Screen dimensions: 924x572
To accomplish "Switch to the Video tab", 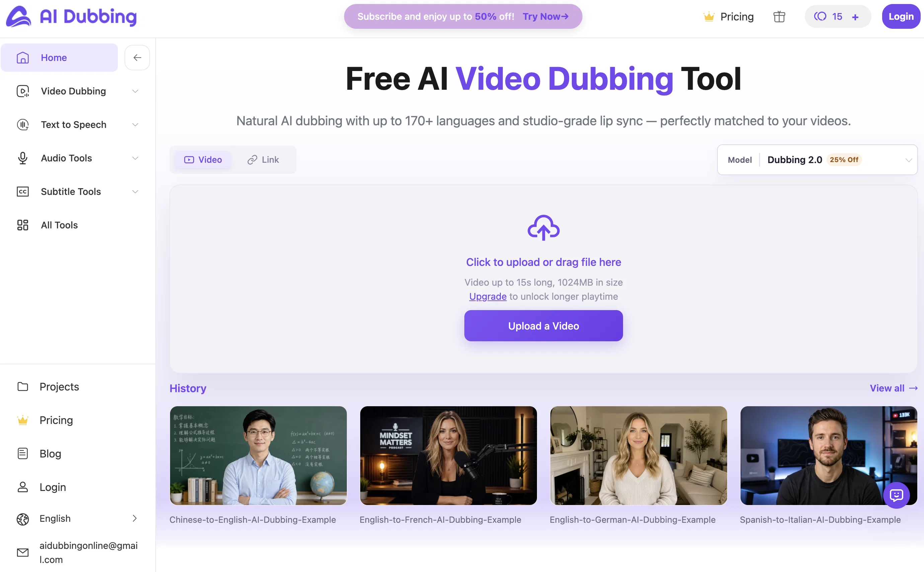I will 203,160.
